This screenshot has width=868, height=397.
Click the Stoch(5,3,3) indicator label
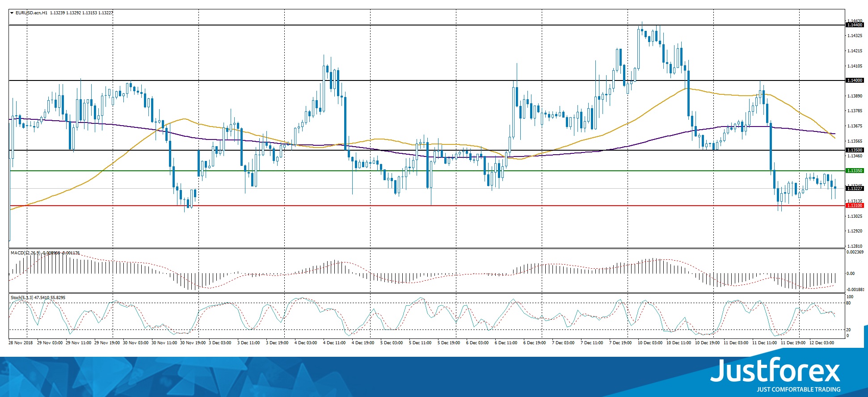pyautogui.click(x=22, y=298)
